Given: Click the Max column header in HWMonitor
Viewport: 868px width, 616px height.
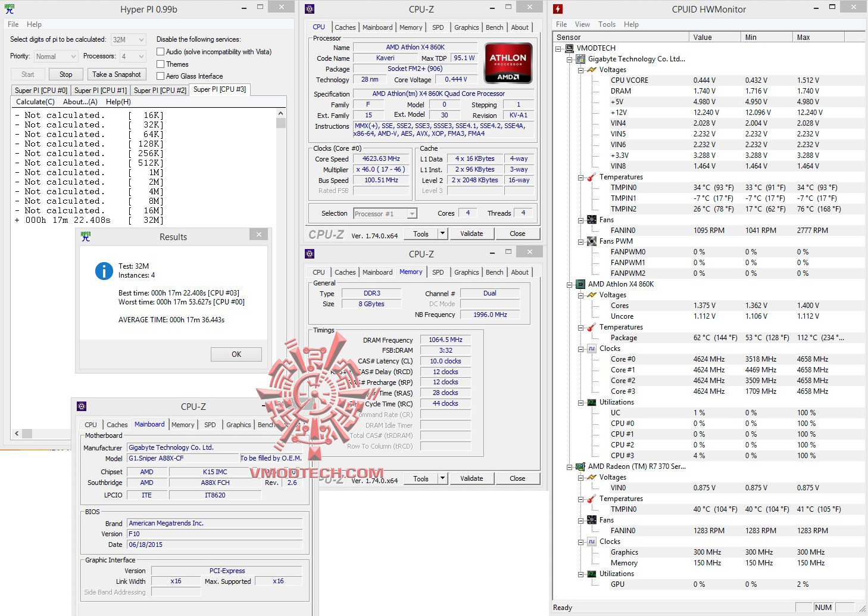Looking at the screenshot, I should click(x=820, y=37).
